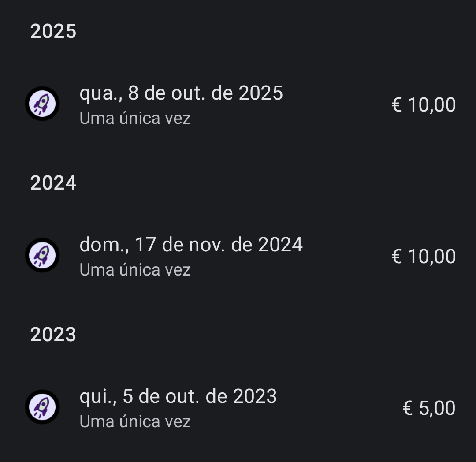
Task: Tap 'Uma única vez' under the 2025 date
Action: (x=135, y=118)
